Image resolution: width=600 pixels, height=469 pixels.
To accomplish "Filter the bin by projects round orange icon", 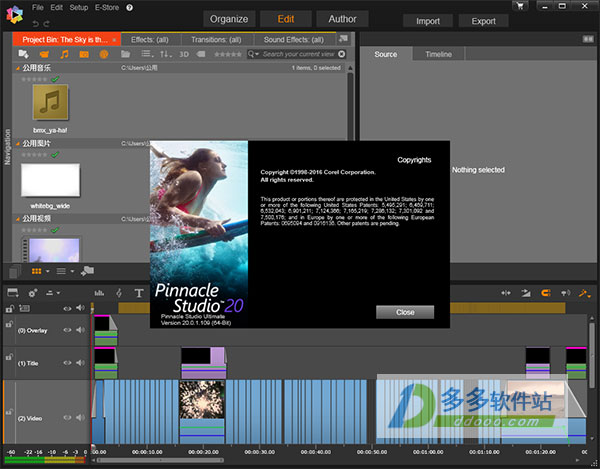I will 104,54.
